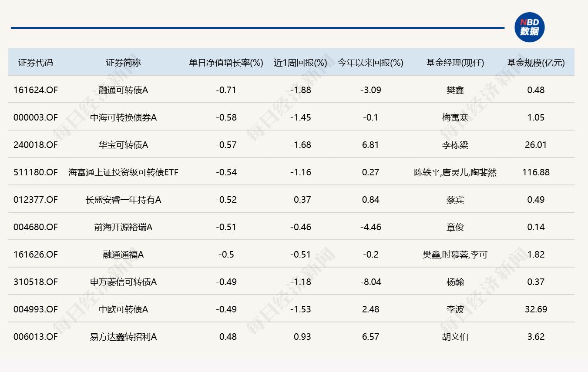Select year-to-date return 6.57
Screen dimensions: 588x372
coord(370,337)
